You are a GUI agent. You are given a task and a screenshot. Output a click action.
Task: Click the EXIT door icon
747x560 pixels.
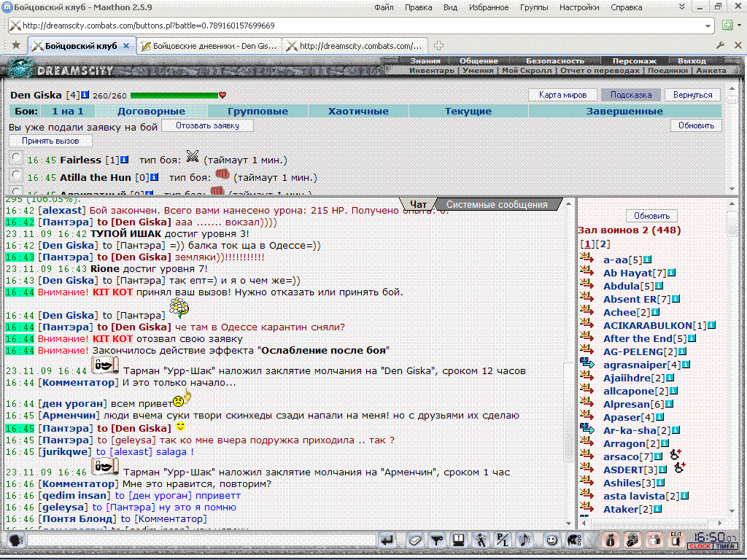tap(676, 540)
